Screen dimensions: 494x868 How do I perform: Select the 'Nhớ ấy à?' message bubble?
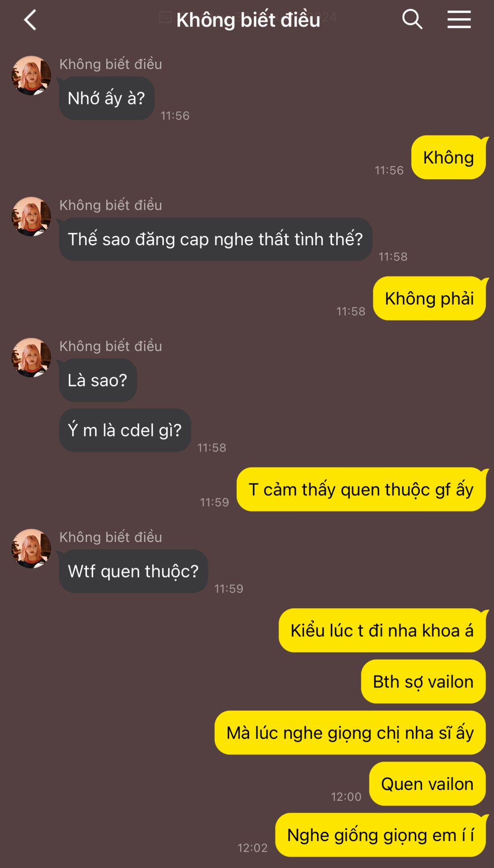click(x=107, y=98)
